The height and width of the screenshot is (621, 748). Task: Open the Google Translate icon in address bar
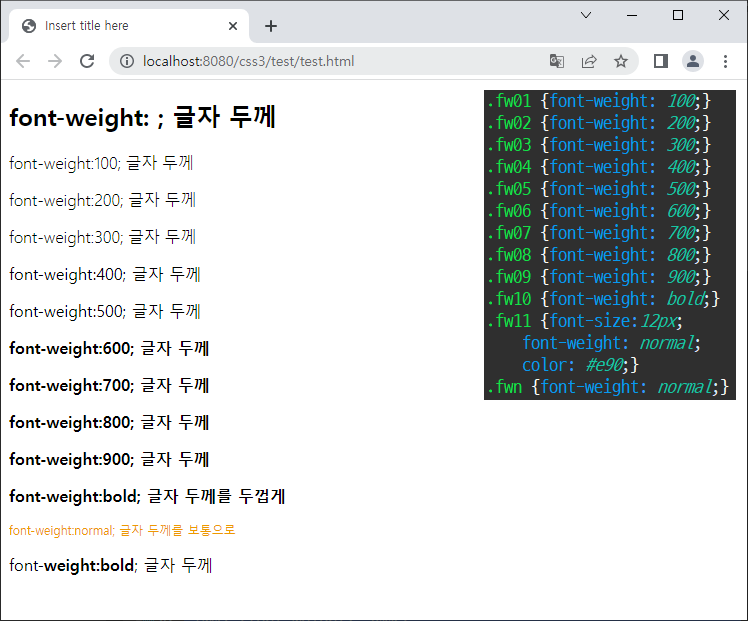[557, 61]
